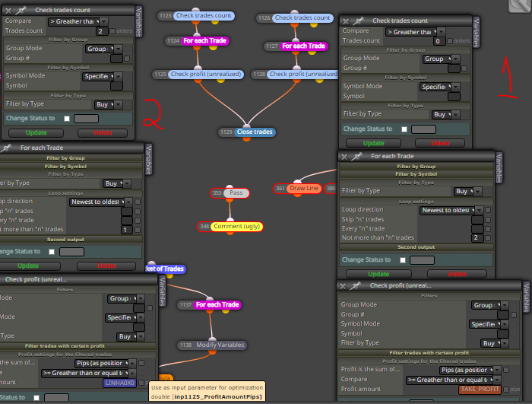Image resolution: width=532 pixels, height=404 pixels.
Task: Enable Change Status to in right For each Trade
Action: (x=403, y=260)
